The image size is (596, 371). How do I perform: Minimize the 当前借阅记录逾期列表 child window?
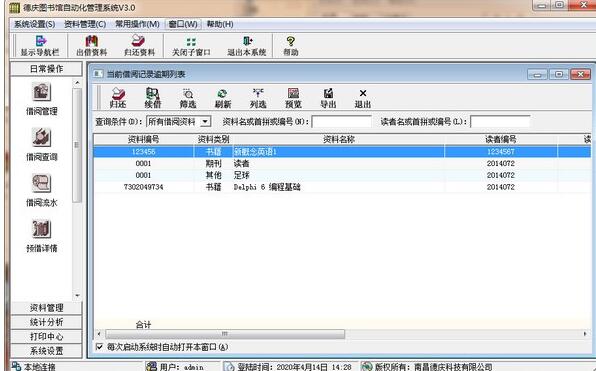(537, 74)
